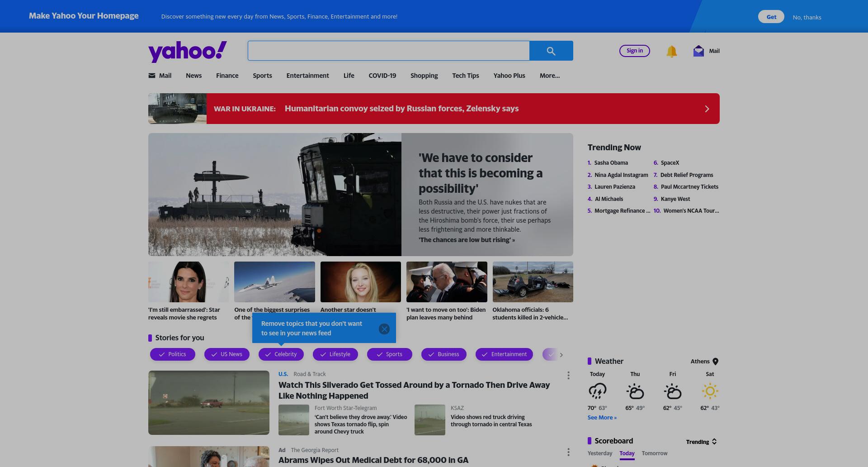The width and height of the screenshot is (868, 467).
Task: Open the Biden saluting Marines thumbnail
Action: pyautogui.click(x=447, y=282)
